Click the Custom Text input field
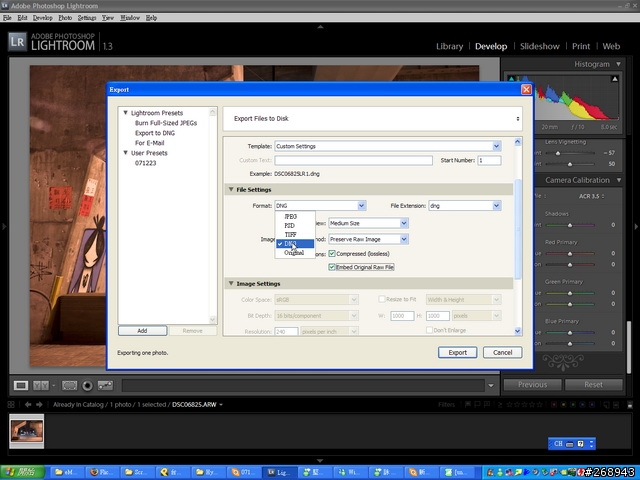640x480 pixels. pos(353,160)
